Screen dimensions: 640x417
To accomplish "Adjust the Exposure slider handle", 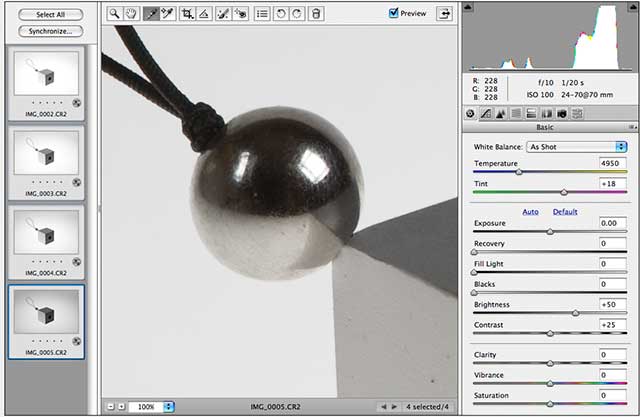I will (550, 232).
